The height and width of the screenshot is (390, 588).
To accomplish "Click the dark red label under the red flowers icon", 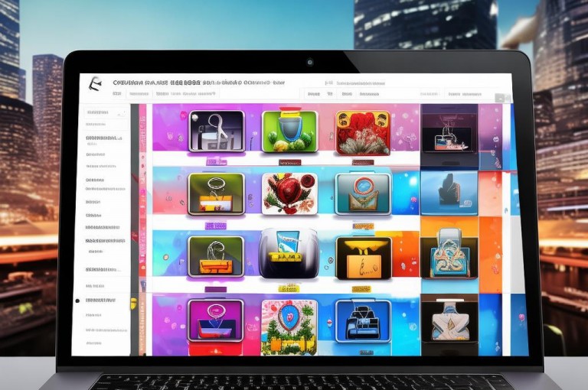I will [x=363, y=163].
